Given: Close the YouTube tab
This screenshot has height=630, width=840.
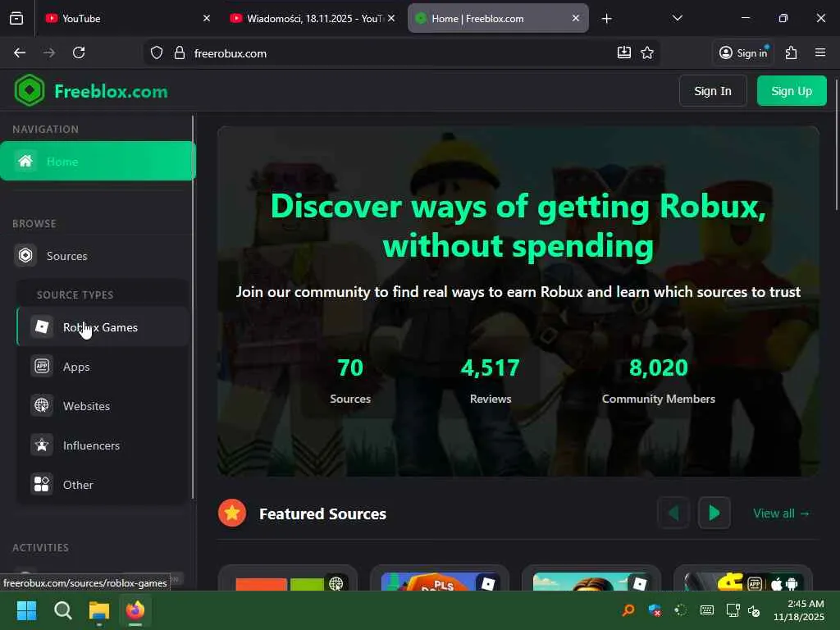Looking at the screenshot, I should (x=207, y=18).
